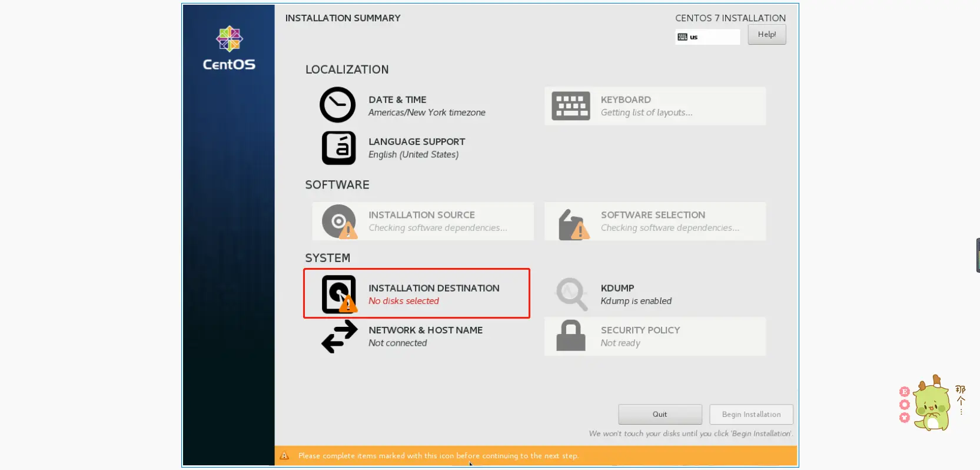This screenshot has height=470, width=980.
Task: Open the SECURITY POLICY label
Action: tap(640, 330)
